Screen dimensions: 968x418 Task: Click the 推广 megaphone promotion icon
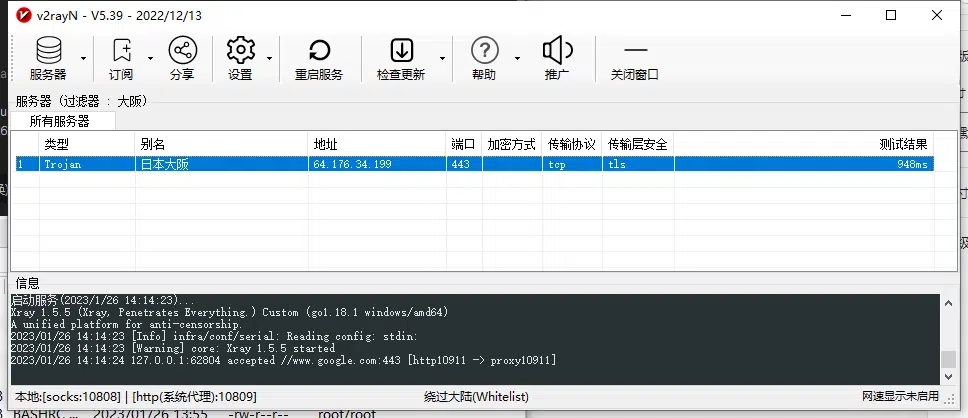pyautogui.click(x=557, y=51)
